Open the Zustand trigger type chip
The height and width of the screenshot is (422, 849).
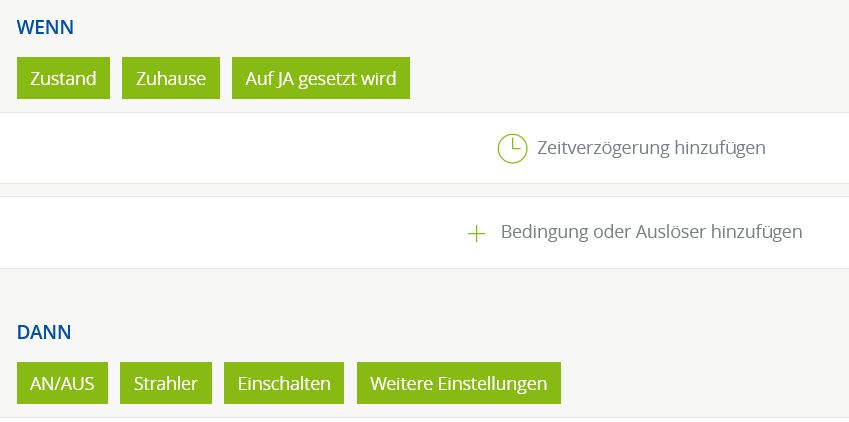[63, 78]
